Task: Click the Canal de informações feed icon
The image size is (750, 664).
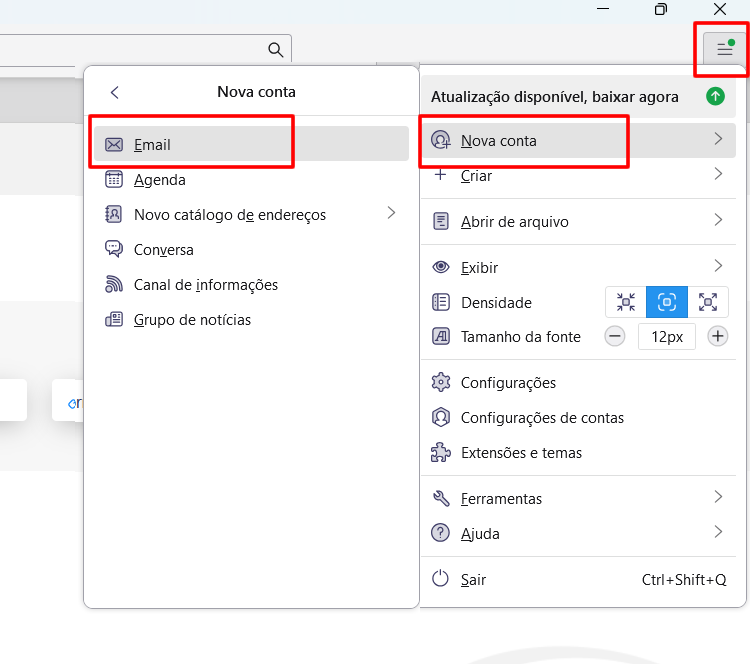Action: pyautogui.click(x=114, y=284)
